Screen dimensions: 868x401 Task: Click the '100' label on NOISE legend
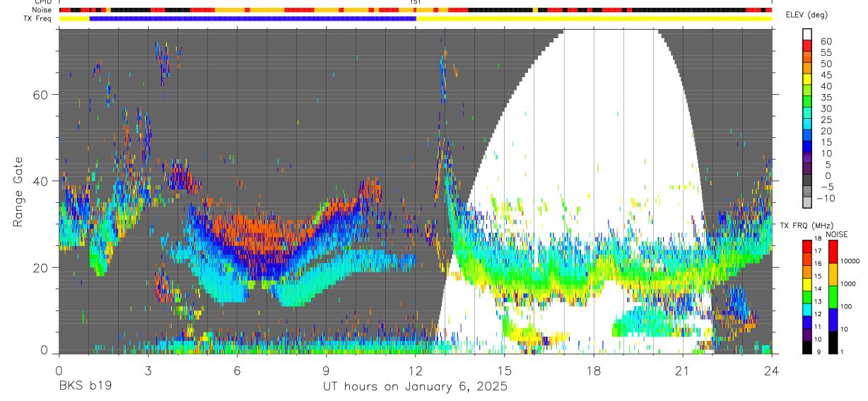point(847,306)
